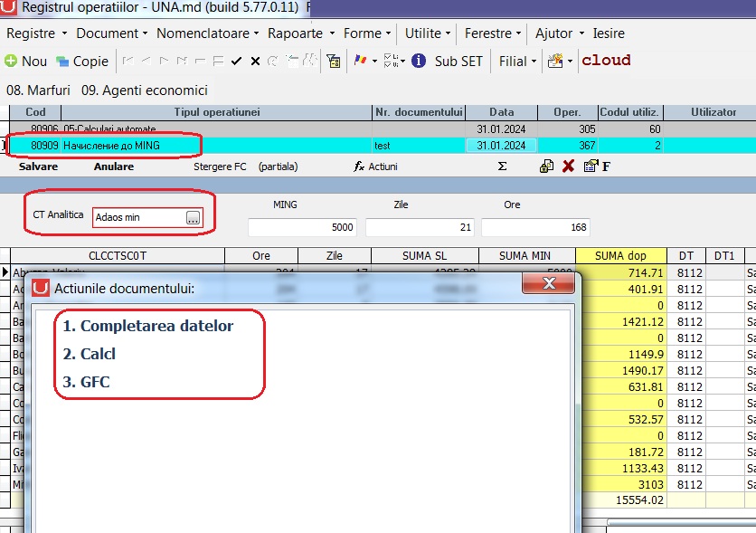Click the Iesire menu item

pos(609,33)
